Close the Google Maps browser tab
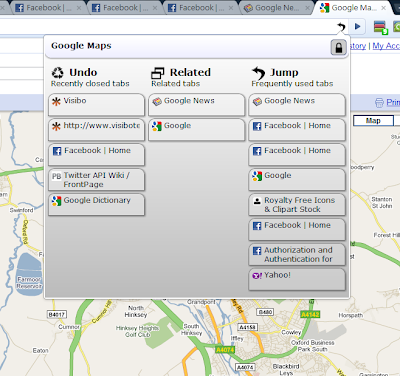The height and width of the screenshot is (376, 400). (x=384, y=8)
